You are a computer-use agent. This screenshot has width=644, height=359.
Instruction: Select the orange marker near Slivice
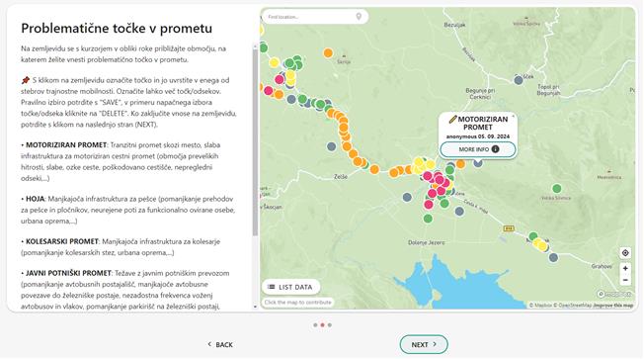(328, 53)
